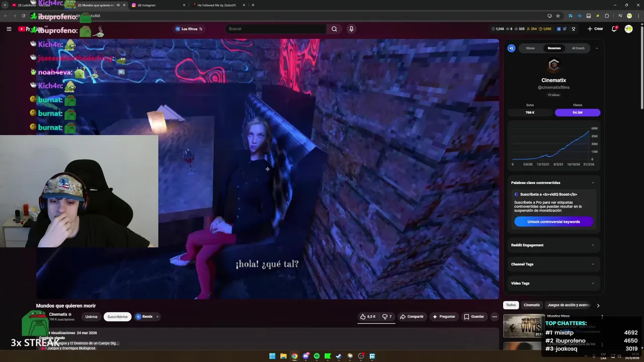Dislike the video with thumbs down
This screenshot has width=644, height=362.
click(387, 317)
